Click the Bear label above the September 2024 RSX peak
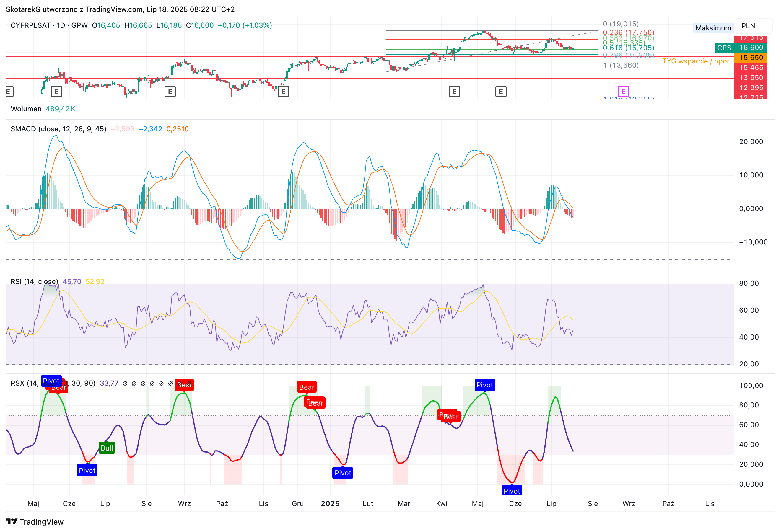781x532 pixels. click(184, 385)
